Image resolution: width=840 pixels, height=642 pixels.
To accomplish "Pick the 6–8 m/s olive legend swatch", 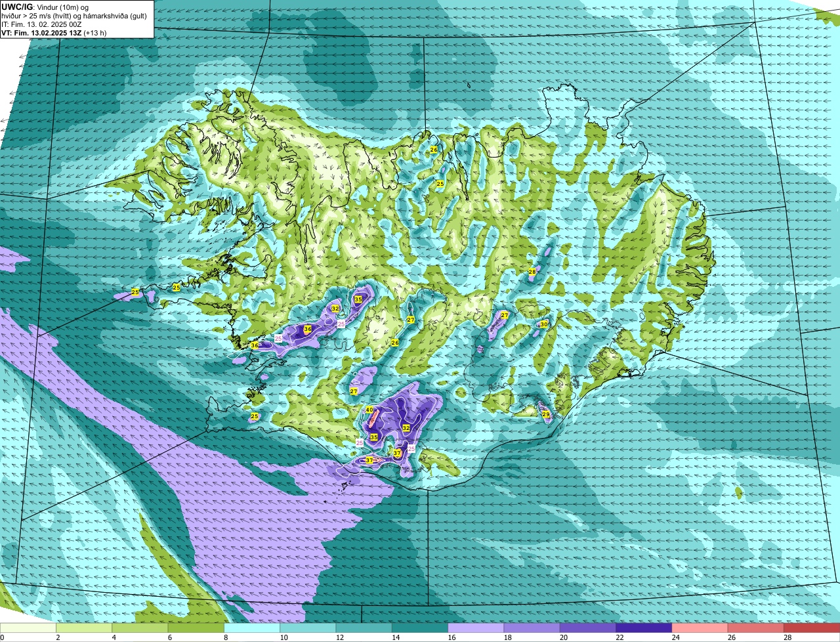I will click(196, 628).
